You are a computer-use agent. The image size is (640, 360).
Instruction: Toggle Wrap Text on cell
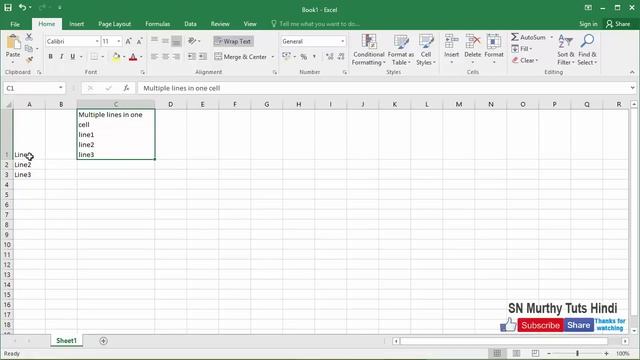[x=233, y=41]
